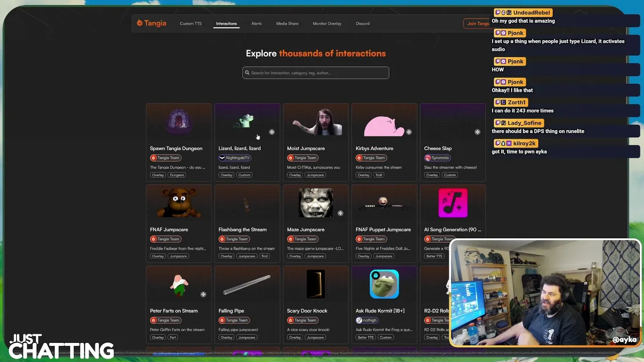The width and height of the screenshot is (644, 362).
Task: Click the Peter Farts on Stream image
Action: point(179,285)
